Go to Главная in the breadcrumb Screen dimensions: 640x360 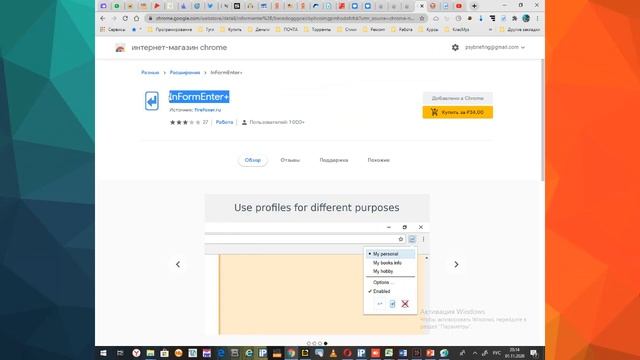(150, 73)
